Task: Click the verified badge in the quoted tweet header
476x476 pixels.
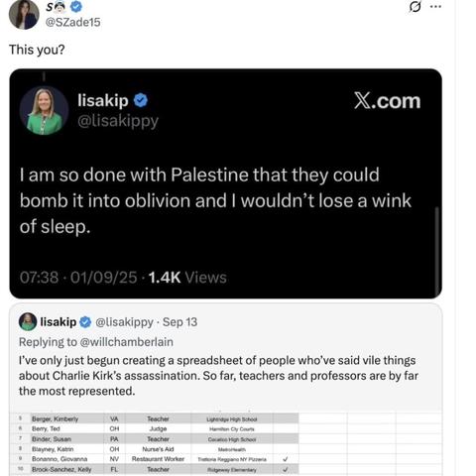Action: 85,322
